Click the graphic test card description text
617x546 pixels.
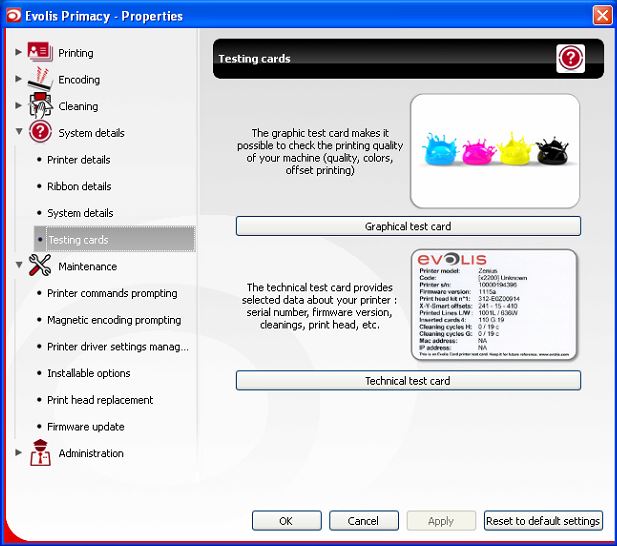(320, 151)
